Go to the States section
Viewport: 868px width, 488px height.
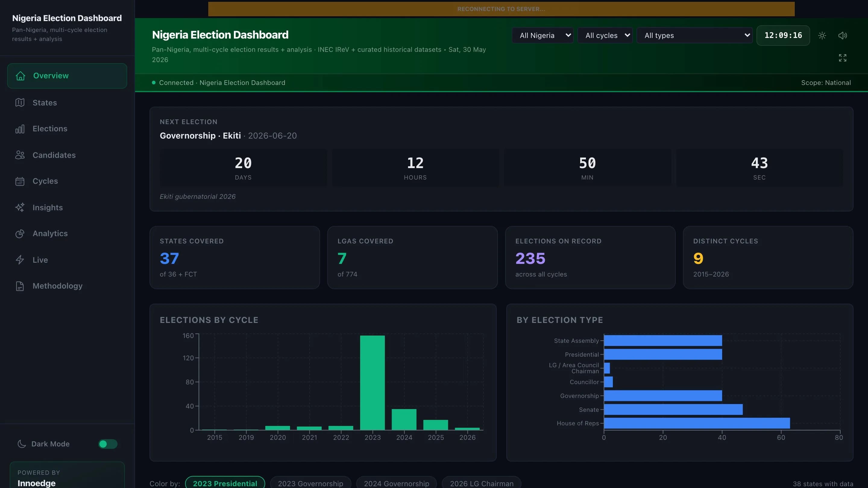[x=67, y=102]
